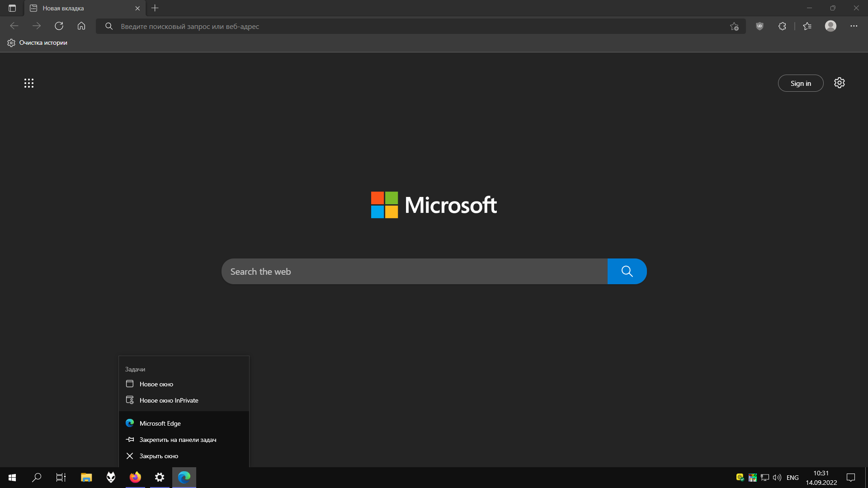The height and width of the screenshot is (488, 868).
Task: Go forward using the forward arrow
Action: coord(37,26)
